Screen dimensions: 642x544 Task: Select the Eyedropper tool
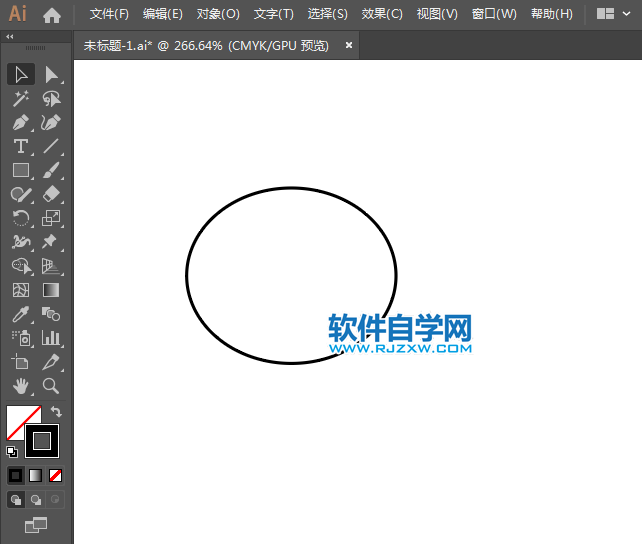(x=20, y=314)
